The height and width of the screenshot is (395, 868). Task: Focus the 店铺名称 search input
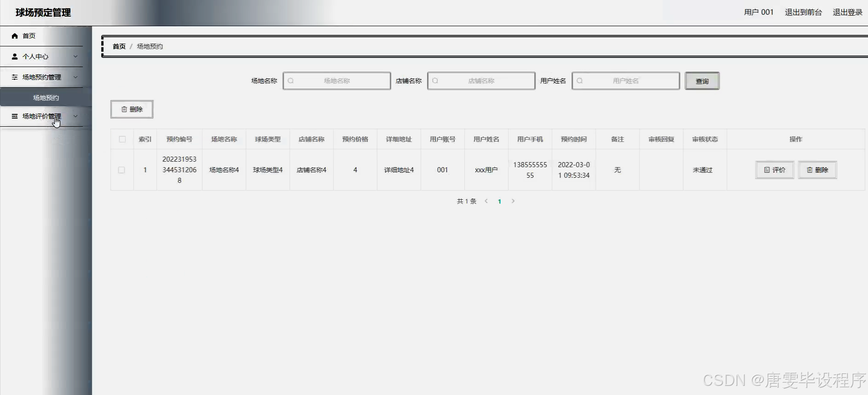(x=481, y=81)
